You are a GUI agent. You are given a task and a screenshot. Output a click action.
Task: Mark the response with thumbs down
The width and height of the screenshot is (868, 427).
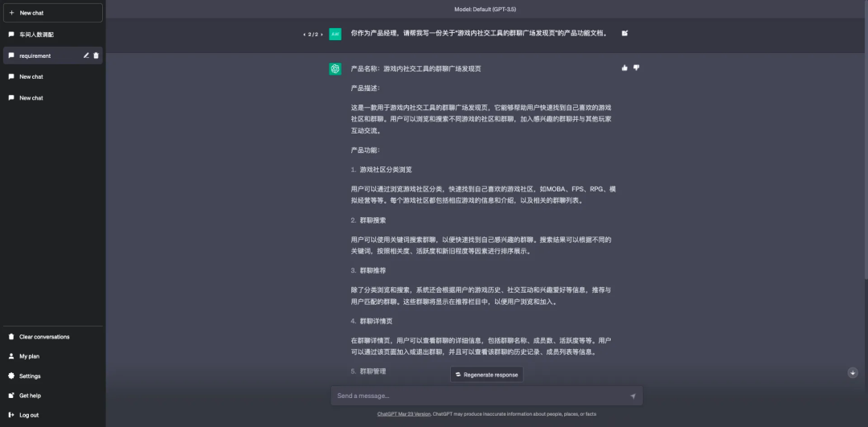[637, 68]
